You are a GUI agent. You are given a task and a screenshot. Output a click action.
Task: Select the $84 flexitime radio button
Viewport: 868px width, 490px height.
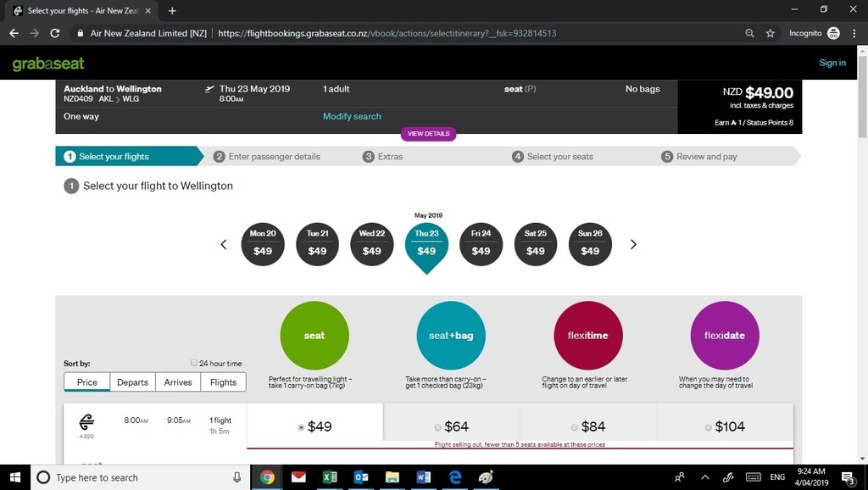pyautogui.click(x=574, y=427)
